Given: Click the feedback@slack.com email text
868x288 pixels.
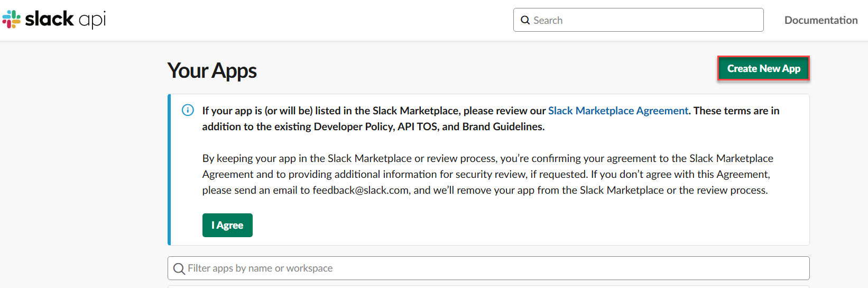Looking at the screenshot, I should click(x=361, y=190).
